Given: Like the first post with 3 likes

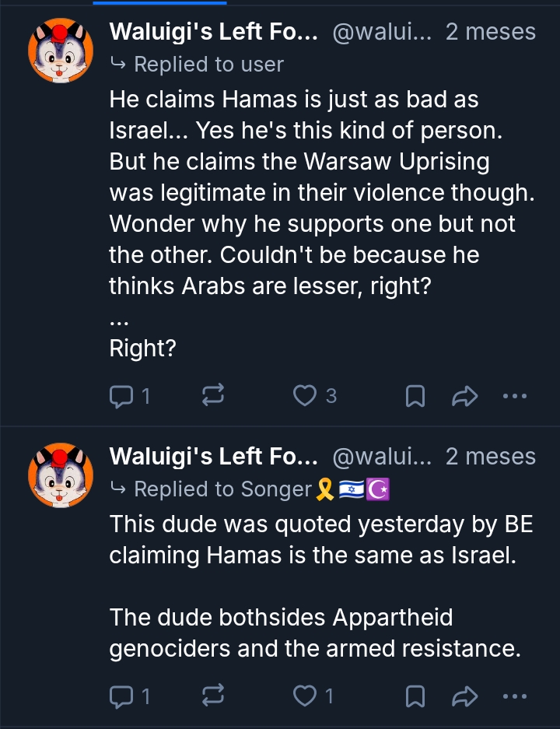Looking at the screenshot, I should click(x=304, y=397).
